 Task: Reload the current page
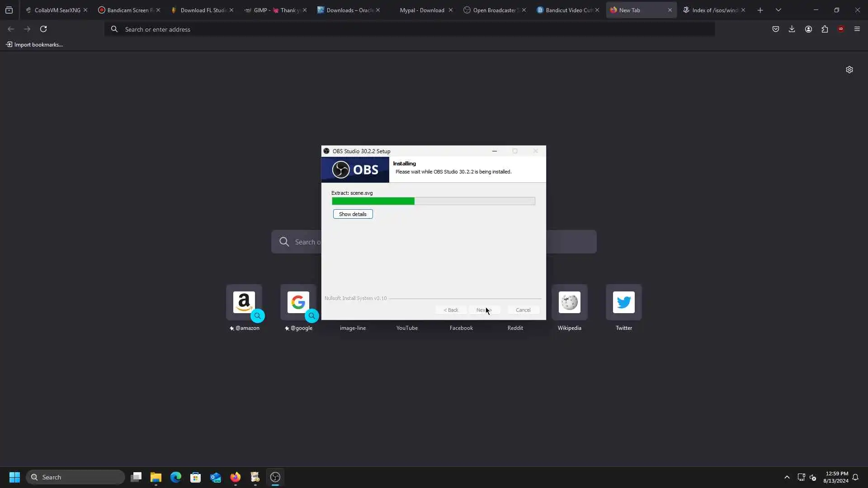coord(43,29)
